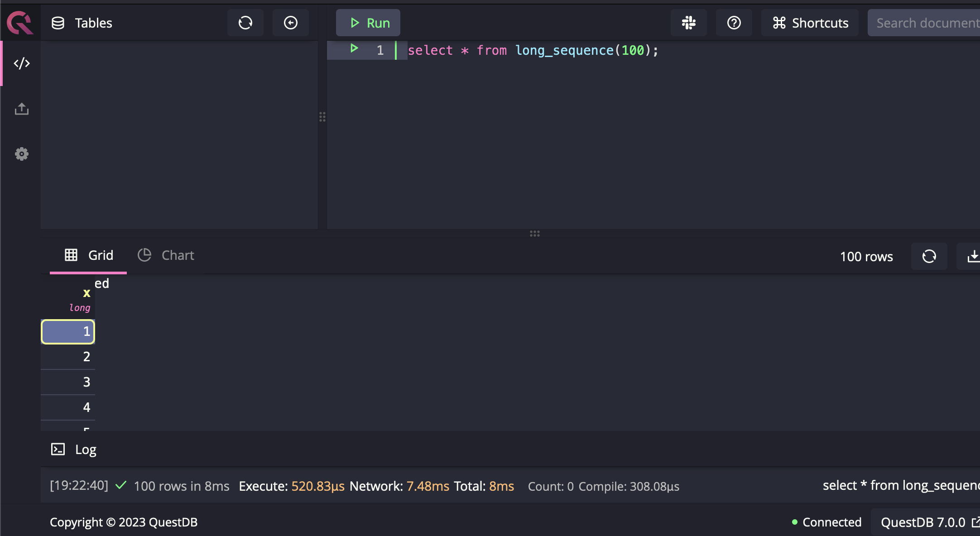Select the grid cell with value 3

click(68, 382)
